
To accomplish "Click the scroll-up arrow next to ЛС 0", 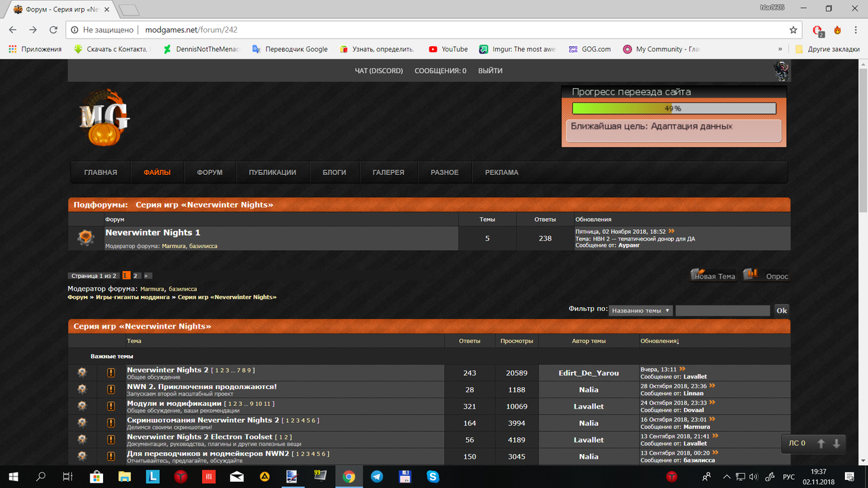I will pyautogui.click(x=821, y=443).
